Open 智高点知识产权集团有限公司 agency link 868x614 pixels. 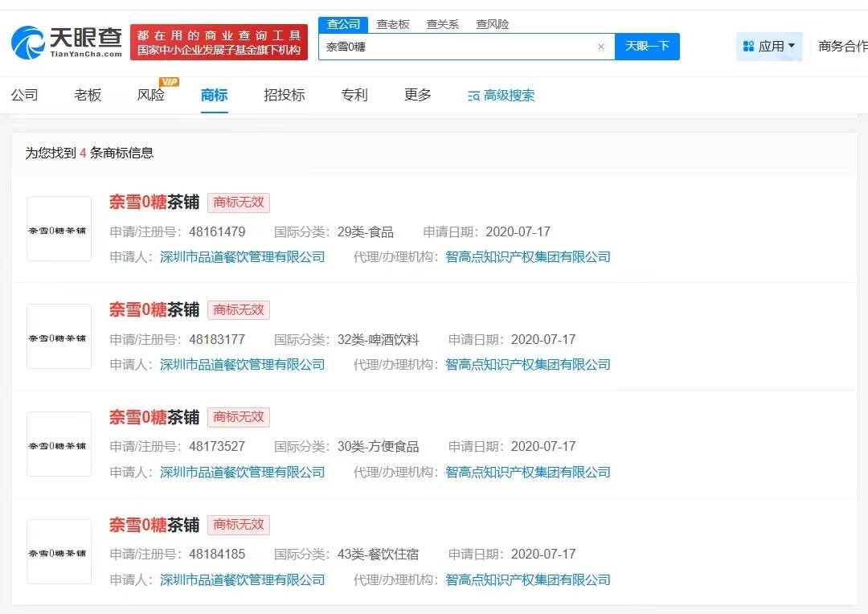point(528,256)
